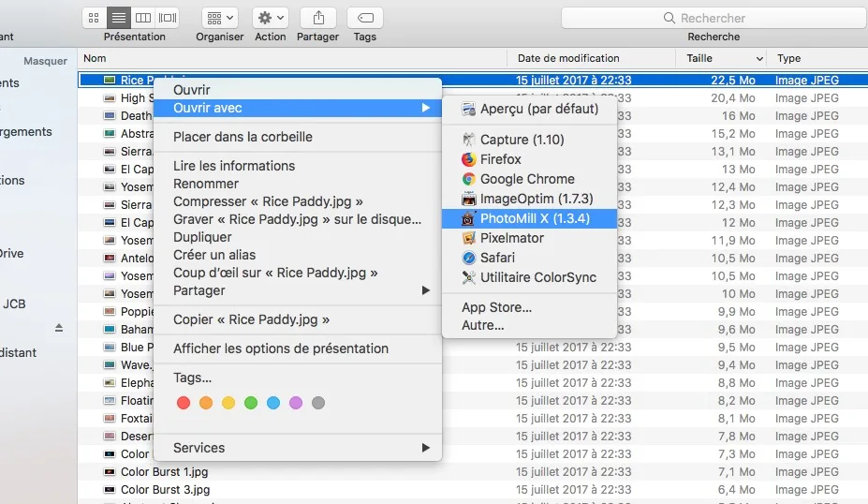Sort by the Type column header

click(x=788, y=58)
